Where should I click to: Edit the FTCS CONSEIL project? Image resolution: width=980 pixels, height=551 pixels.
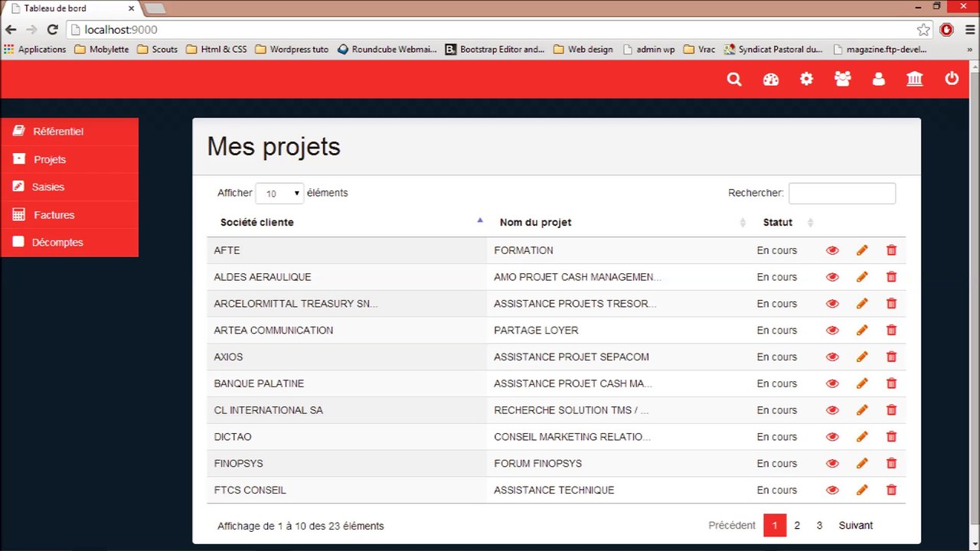pos(862,490)
